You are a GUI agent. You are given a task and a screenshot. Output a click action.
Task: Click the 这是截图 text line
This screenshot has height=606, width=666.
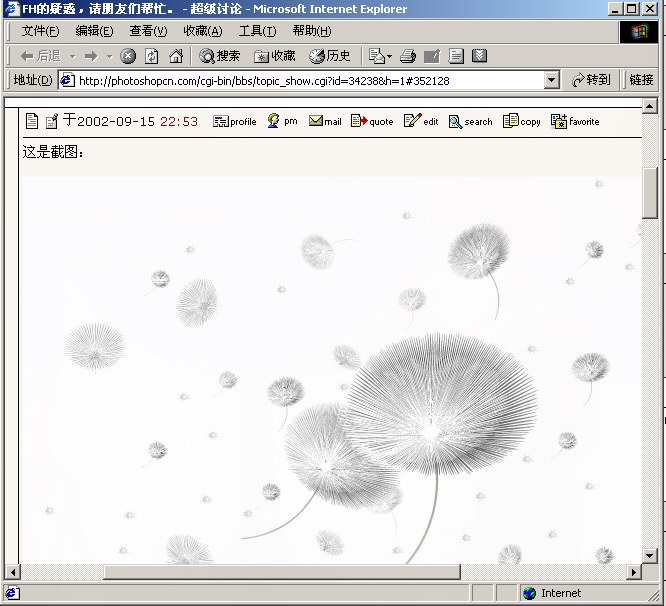pyautogui.click(x=53, y=152)
